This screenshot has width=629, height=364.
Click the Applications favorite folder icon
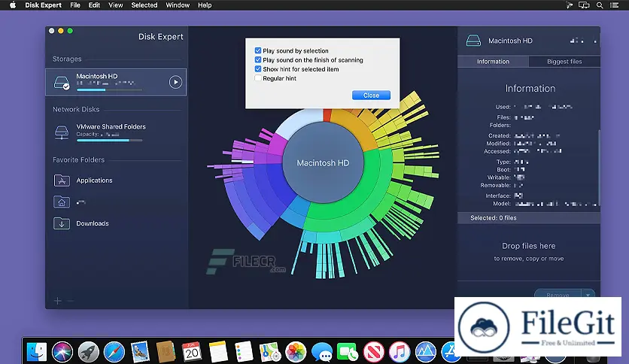(x=62, y=180)
